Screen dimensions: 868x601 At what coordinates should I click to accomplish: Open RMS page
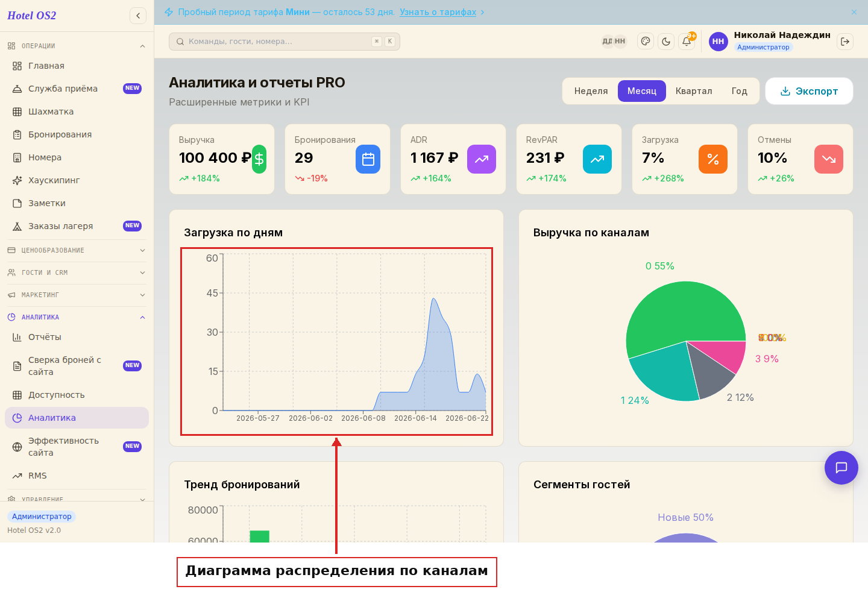76,476
